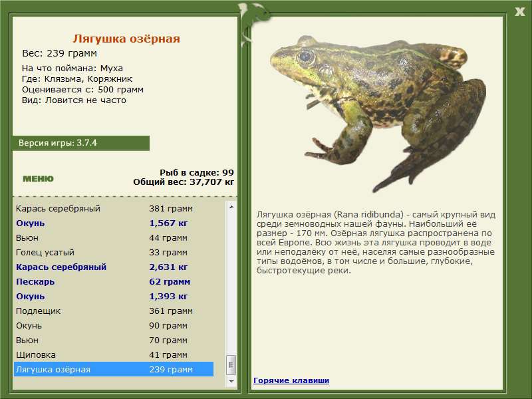This screenshot has height=399, width=532.
Task: Click the Вид: Ловится не часто line
Action: (74, 100)
